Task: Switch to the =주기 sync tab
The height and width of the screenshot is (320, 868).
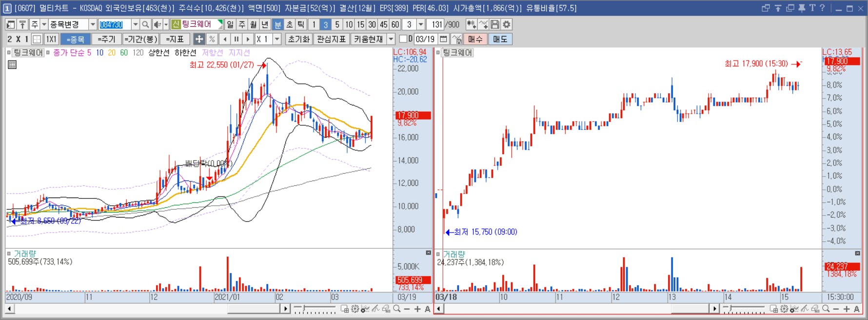Action: tap(106, 39)
